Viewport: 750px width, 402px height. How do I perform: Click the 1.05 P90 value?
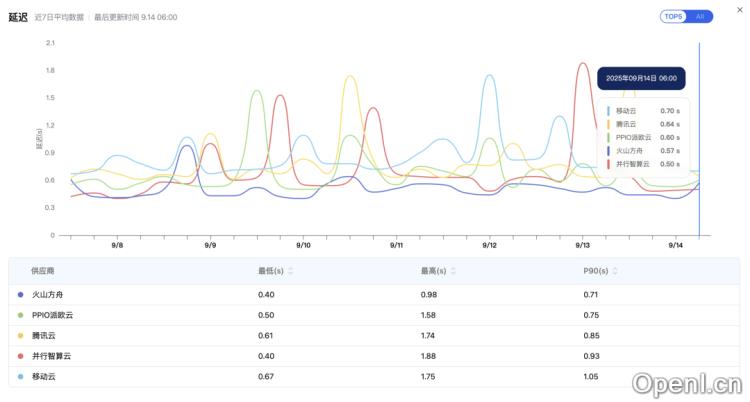[591, 377]
